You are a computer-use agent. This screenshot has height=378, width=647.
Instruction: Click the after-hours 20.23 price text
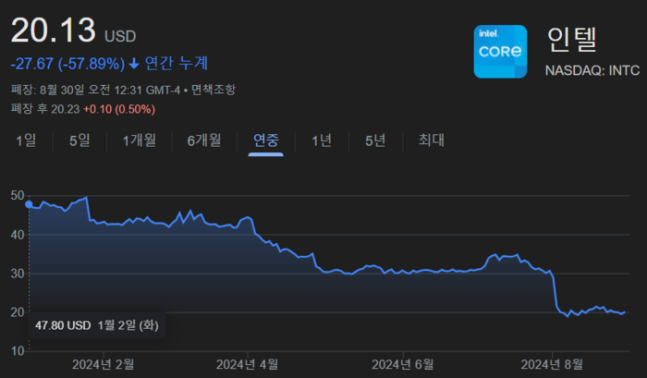[x=65, y=109]
